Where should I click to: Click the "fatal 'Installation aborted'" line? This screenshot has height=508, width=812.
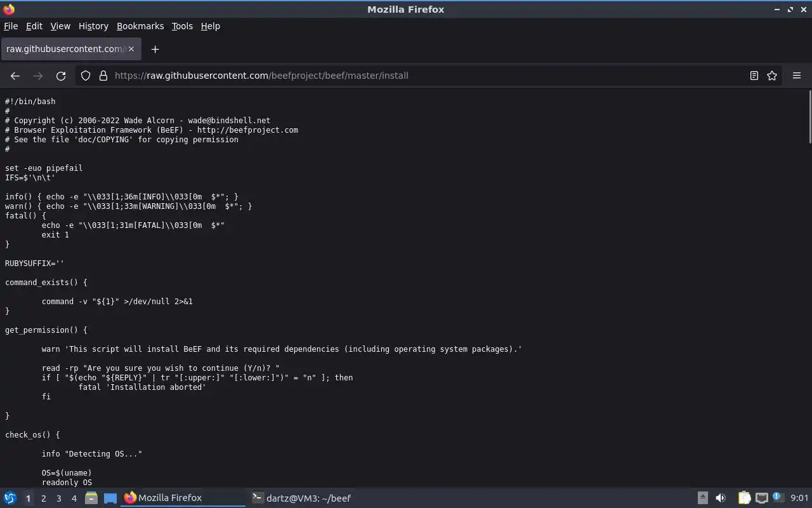coord(143,387)
